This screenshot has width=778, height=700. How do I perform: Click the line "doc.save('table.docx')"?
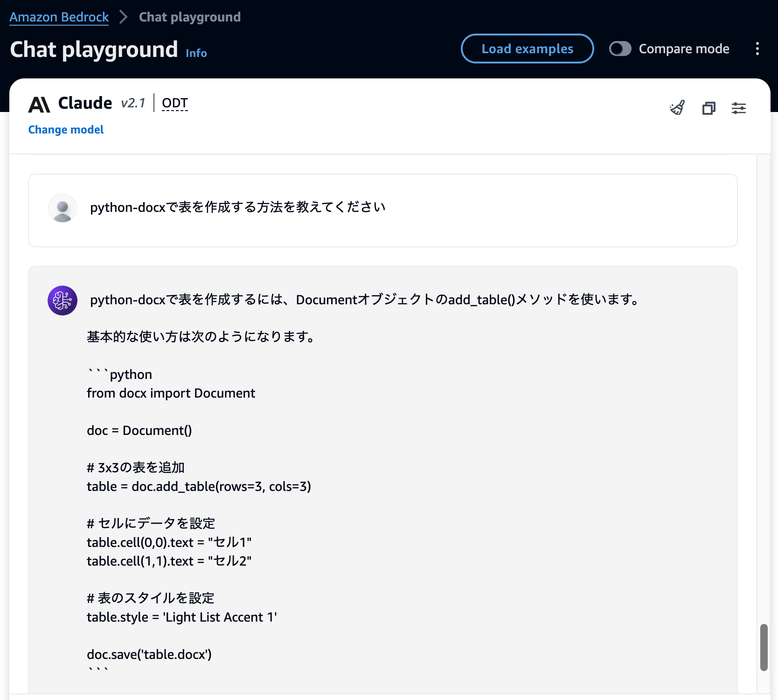pos(149,654)
